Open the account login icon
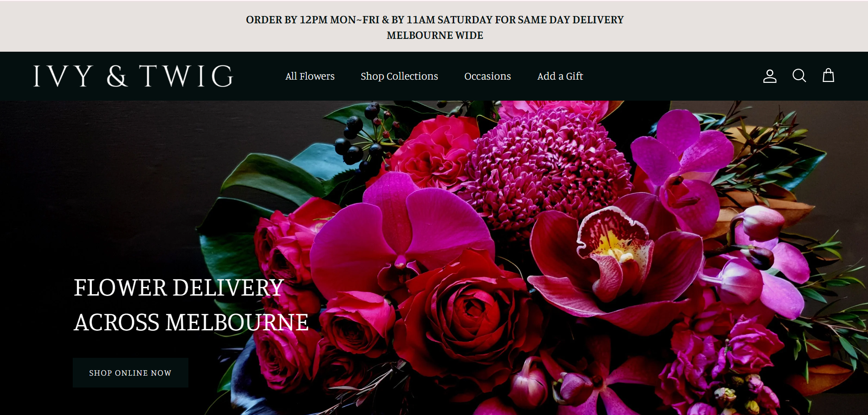The image size is (868, 415). pos(770,76)
